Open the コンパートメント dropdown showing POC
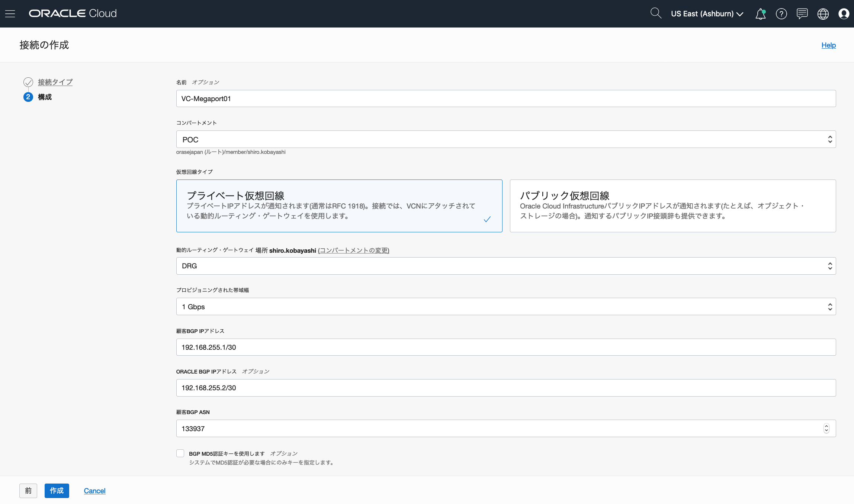This screenshot has width=854, height=504. pyautogui.click(x=506, y=139)
